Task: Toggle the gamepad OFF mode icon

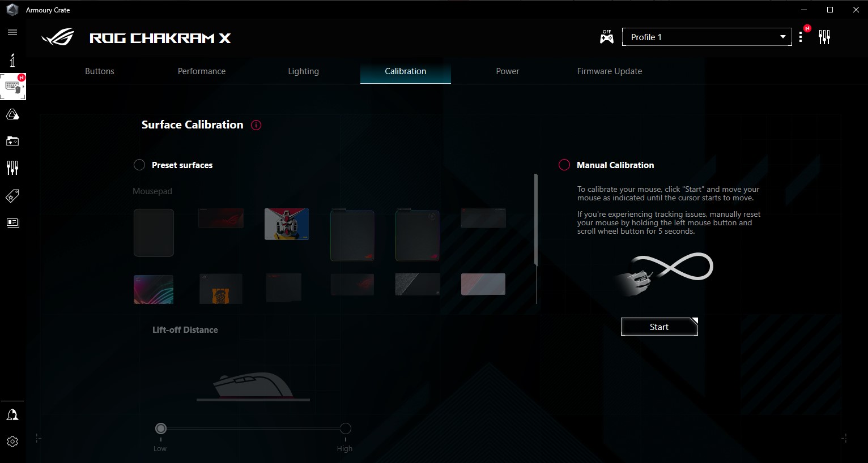Action: tap(607, 37)
